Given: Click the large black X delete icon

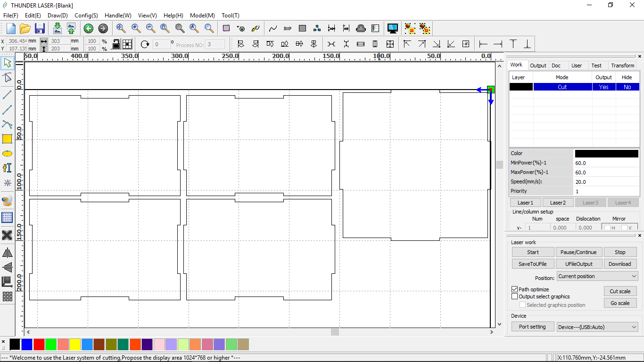Looking at the screenshot, I should coord(7,235).
